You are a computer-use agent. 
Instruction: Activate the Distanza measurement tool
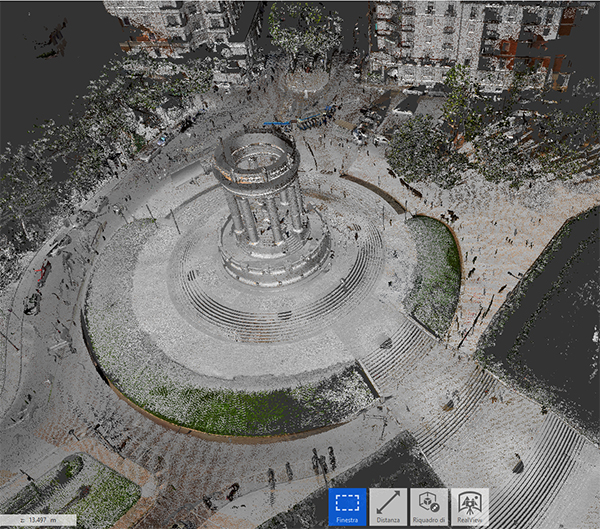[388, 507]
